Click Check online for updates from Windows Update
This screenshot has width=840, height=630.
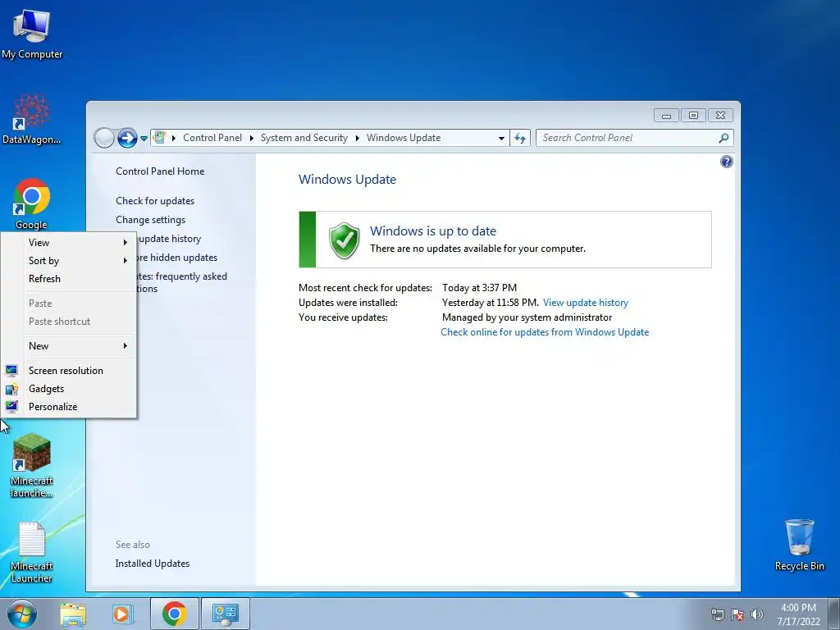(x=545, y=332)
